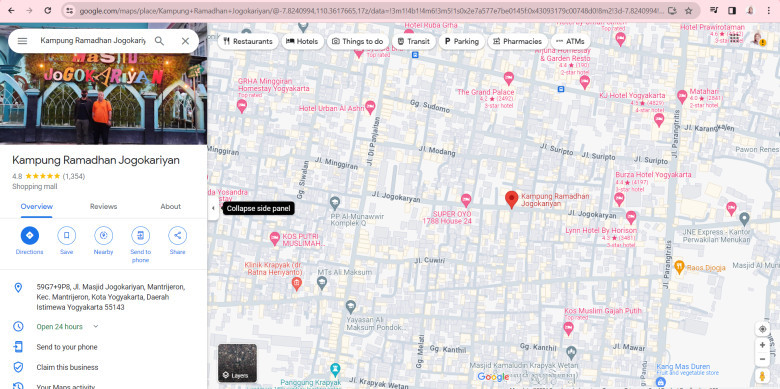Click the Directions button icon
780x389 pixels.
tap(29, 235)
